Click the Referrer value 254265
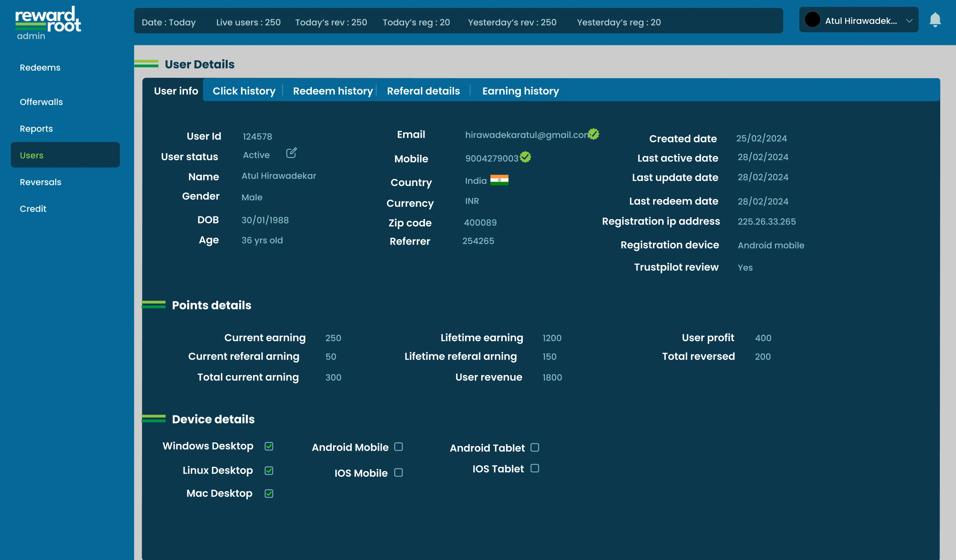This screenshot has height=560, width=956. pyautogui.click(x=478, y=241)
